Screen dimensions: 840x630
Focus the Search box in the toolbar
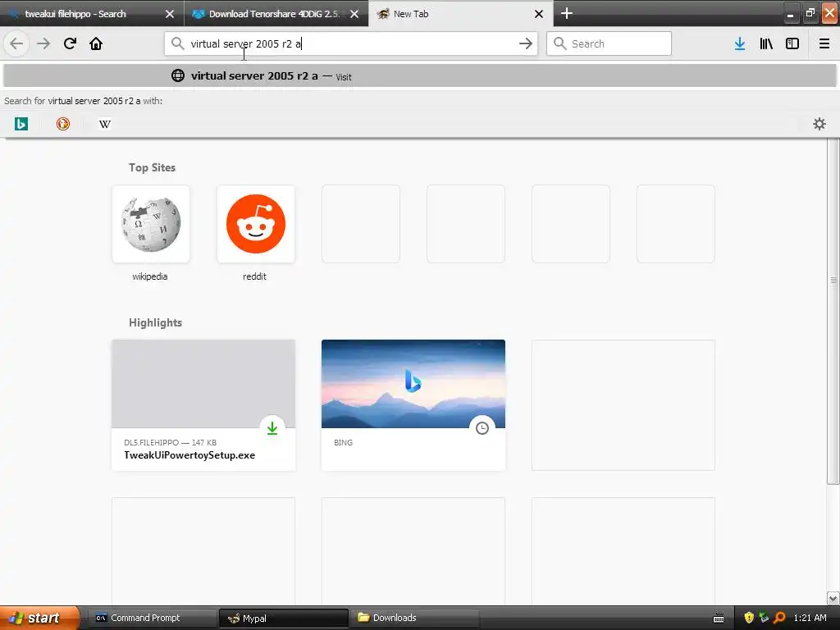point(609,43)
